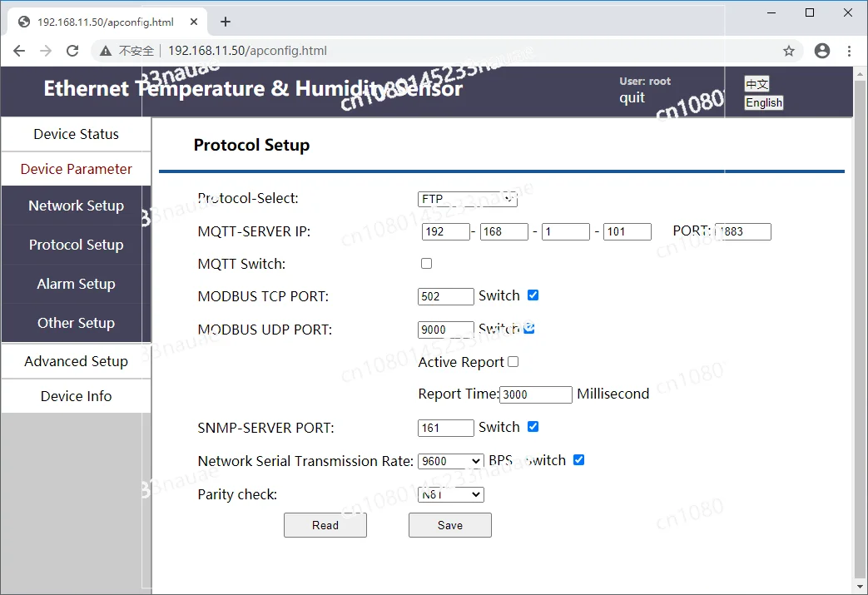Toggle the MODBUS TCP Switch checkbox
The width and height of the screenshot is (868, 595).
[x=533, y=295]
